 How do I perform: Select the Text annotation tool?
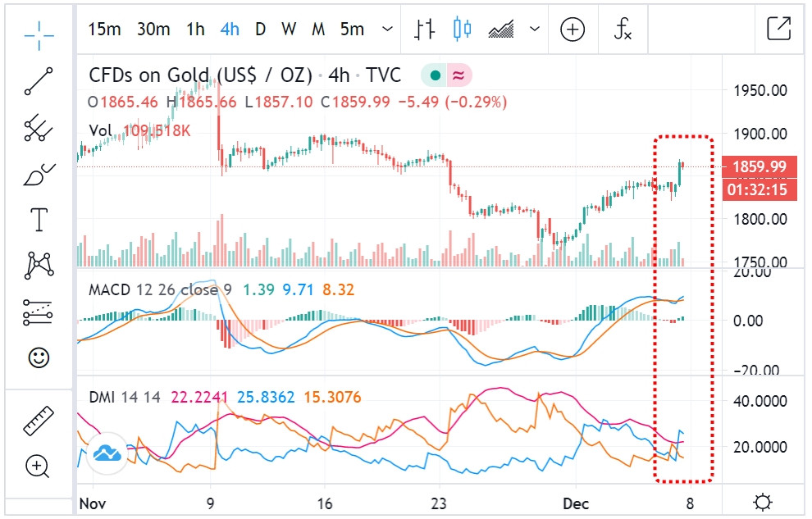click(x=39, y=220)
